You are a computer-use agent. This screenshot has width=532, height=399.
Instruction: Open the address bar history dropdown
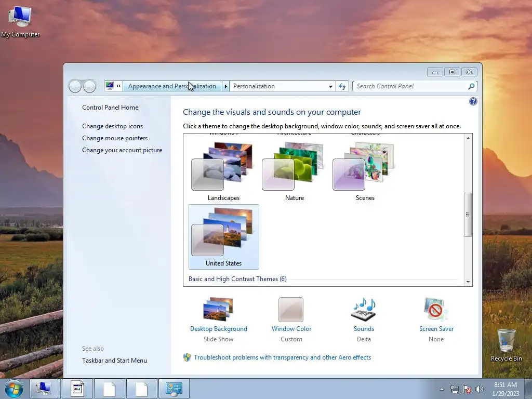[x=330, y=86]
